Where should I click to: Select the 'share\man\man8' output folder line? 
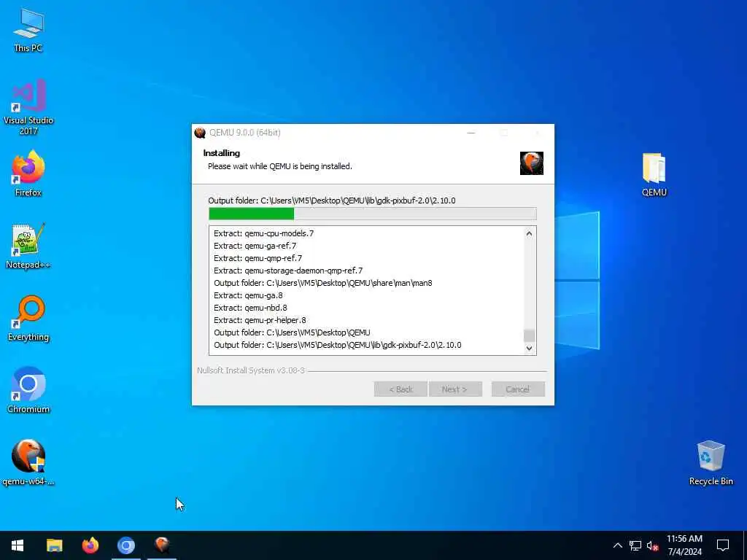323,283
